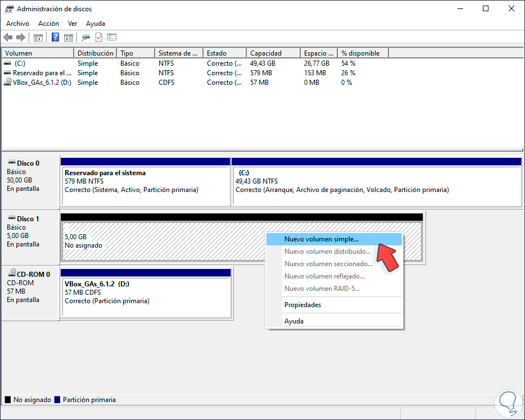
Task: Click the blue Partición primaria legend swatch
Action: click(57, 400)
